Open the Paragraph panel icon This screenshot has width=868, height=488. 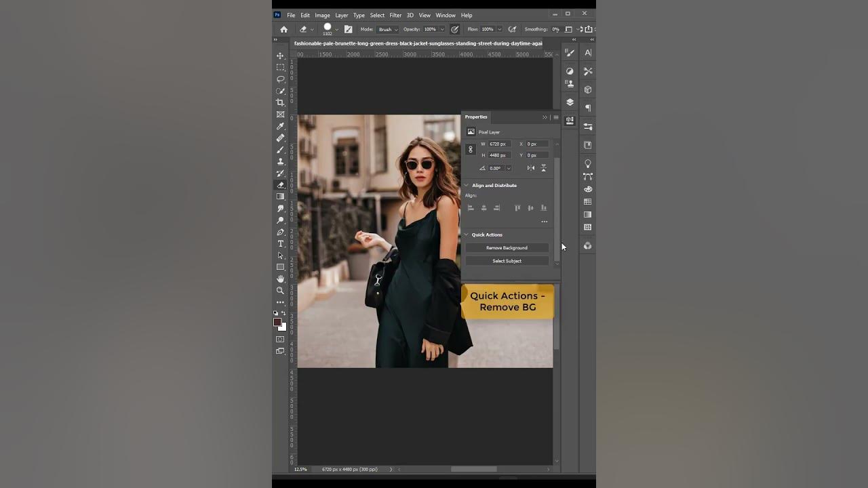[x=588, y=108]
